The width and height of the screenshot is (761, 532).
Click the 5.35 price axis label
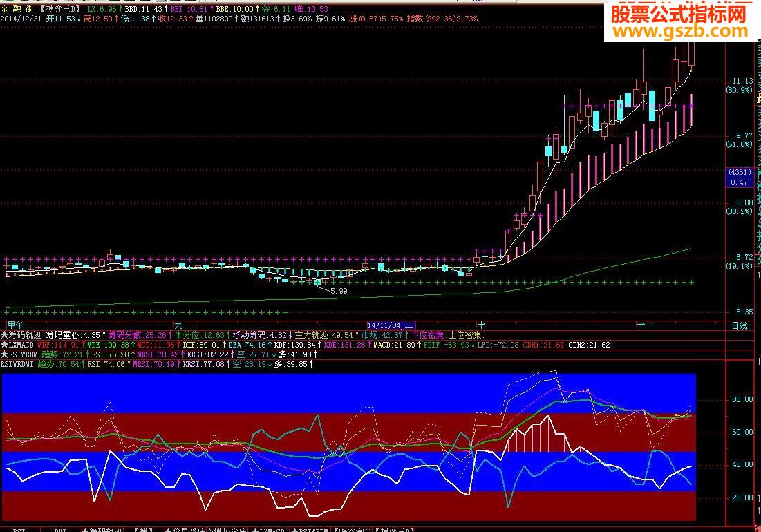[744, 312]
